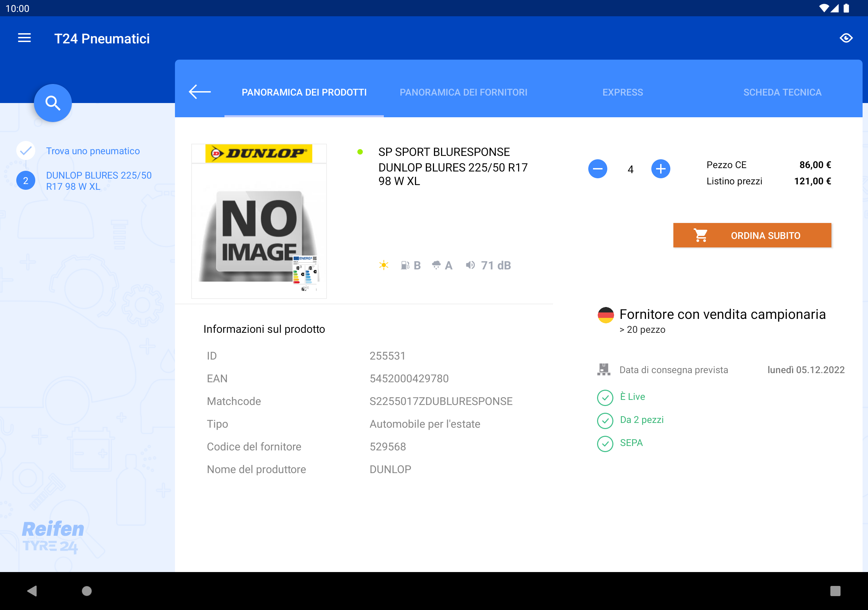Image resolution: width=868 pixels, height=610 pixels.
Task: Click the German flag supplier icon
Action: pos(605,315)
